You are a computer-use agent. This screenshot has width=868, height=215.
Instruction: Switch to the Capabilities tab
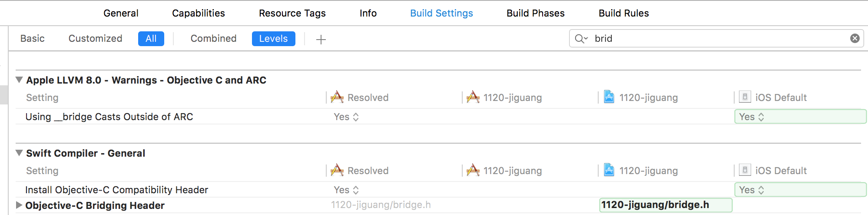198,13
